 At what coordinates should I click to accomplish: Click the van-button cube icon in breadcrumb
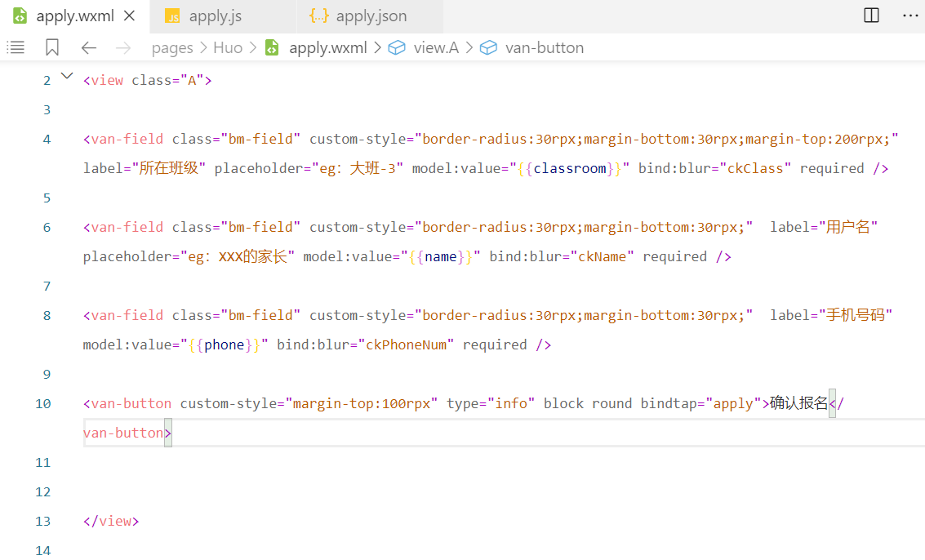pyautogui.click(x=488, y=47)
